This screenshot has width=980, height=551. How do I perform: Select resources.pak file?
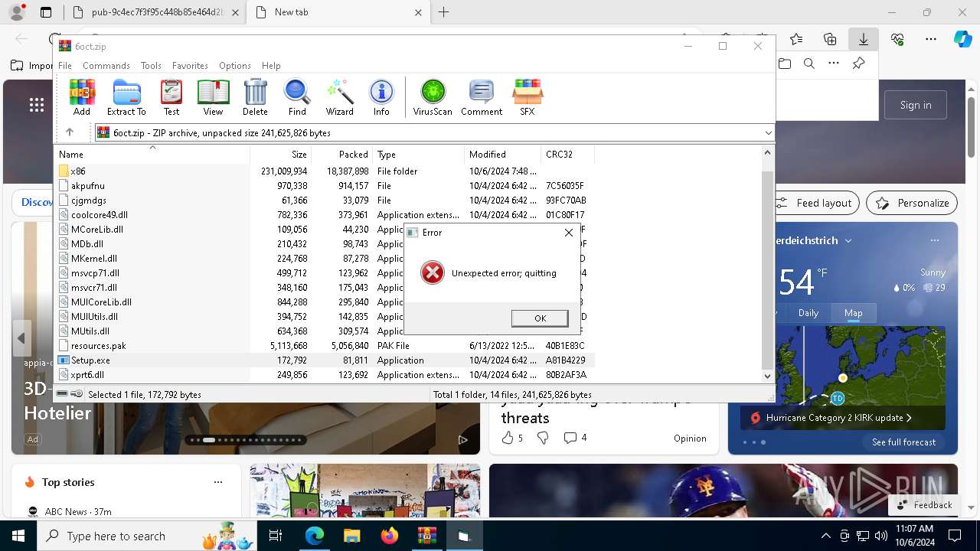click(x=325, y=346)
